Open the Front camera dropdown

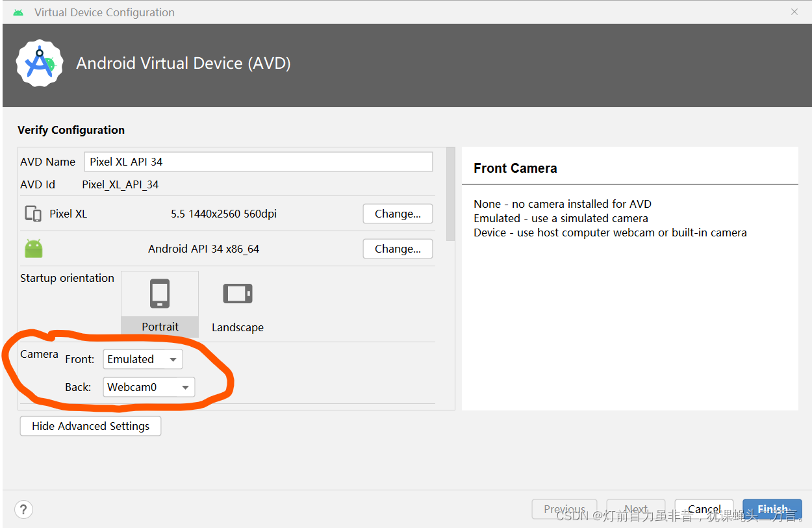[143, 359]
